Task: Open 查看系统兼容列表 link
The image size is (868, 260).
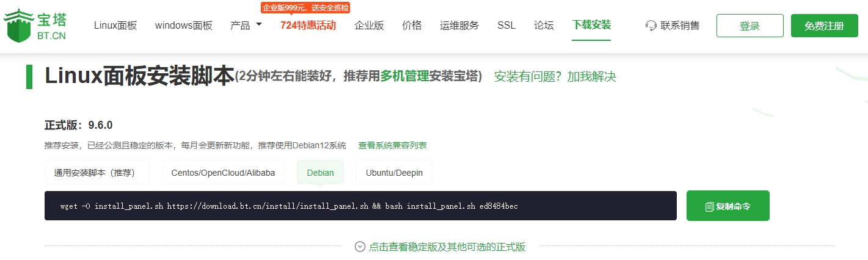Action: [393, 145]
